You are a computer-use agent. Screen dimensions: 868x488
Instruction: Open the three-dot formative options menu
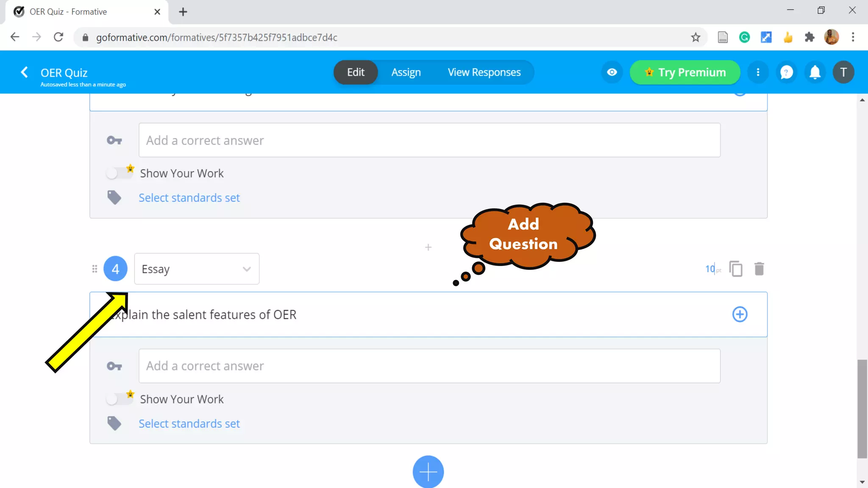click(x=758, y=72)
